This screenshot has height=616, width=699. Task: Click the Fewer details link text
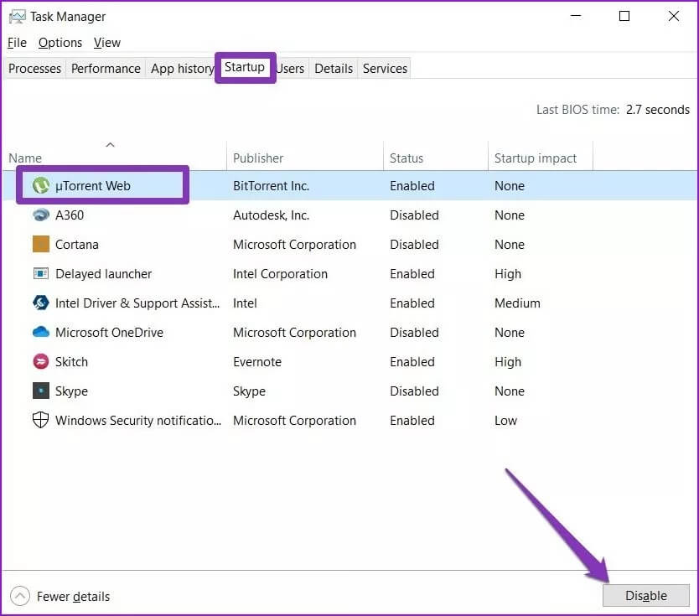pyautogui.click(x=73, y=597)
